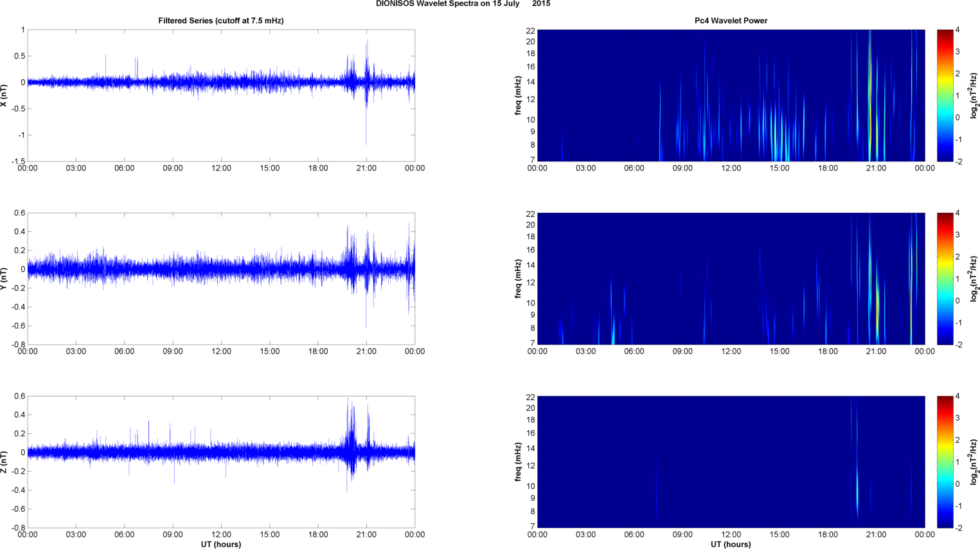Click the '18:00' tick below the Y time series plot
This screenshot has width=980, height=549.
point(318,352)
